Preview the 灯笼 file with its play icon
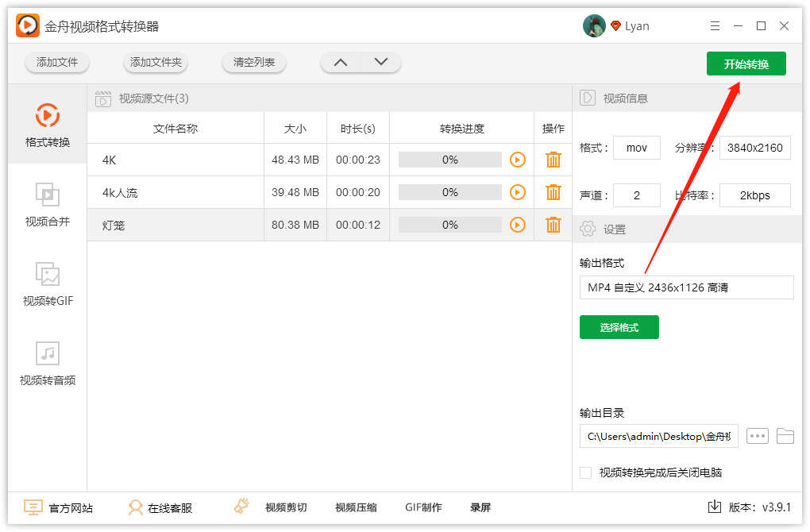The width and height of the screenshot is (810, 532). (517, 225)
